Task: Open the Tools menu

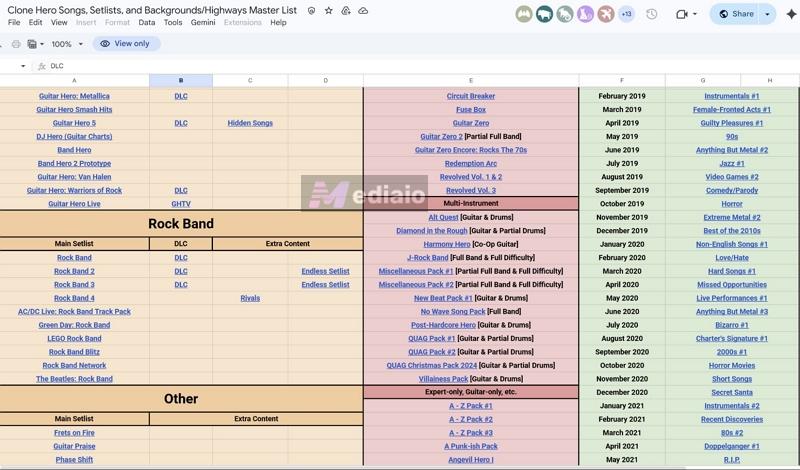Action: click(x=173, y=22)
